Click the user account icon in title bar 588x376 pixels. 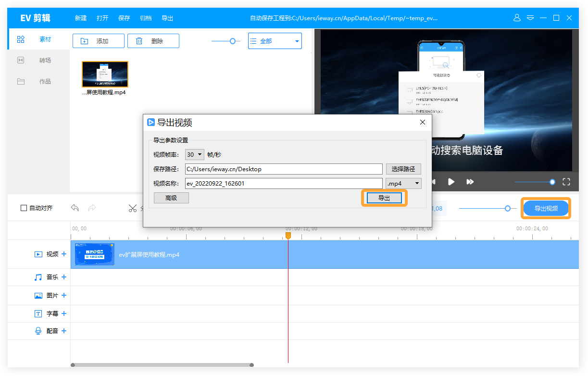click(x=517, y=18)
